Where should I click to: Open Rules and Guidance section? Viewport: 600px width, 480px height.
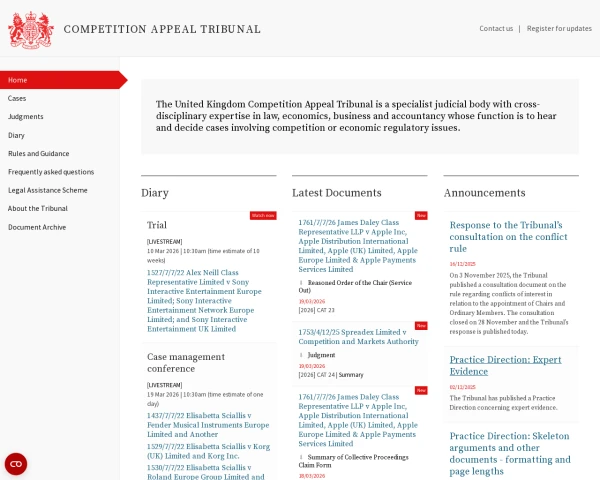39,153
